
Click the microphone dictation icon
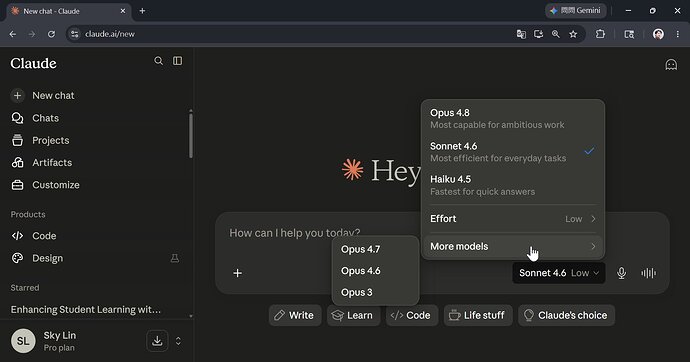tap(621, 273)
